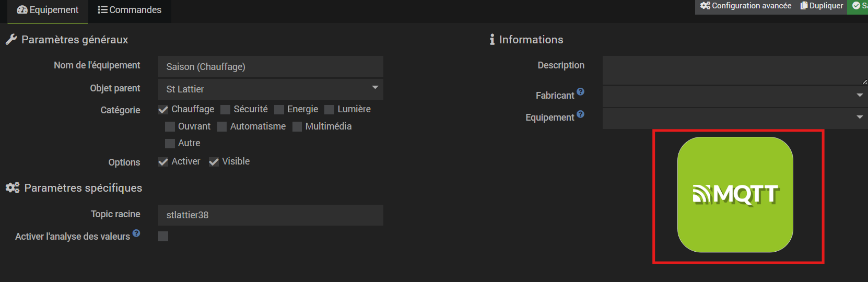
Task: Open Configuration avancée
Action: click(746, 6)
